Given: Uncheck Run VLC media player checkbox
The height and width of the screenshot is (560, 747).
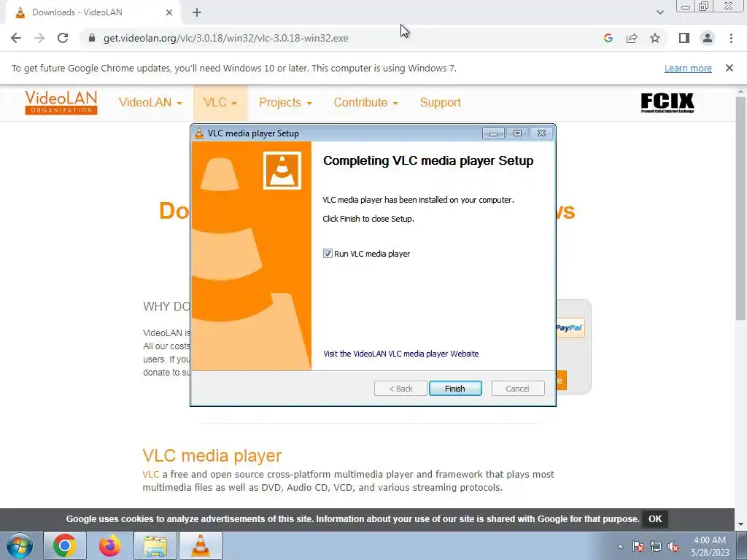Looking at the screenshot, I should [x=328, y=254].
